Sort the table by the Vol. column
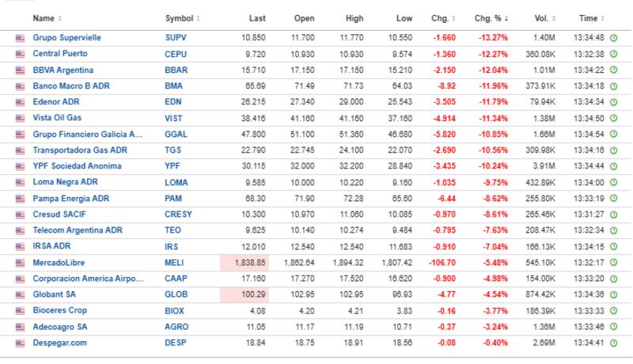 (x=544, y=17)
